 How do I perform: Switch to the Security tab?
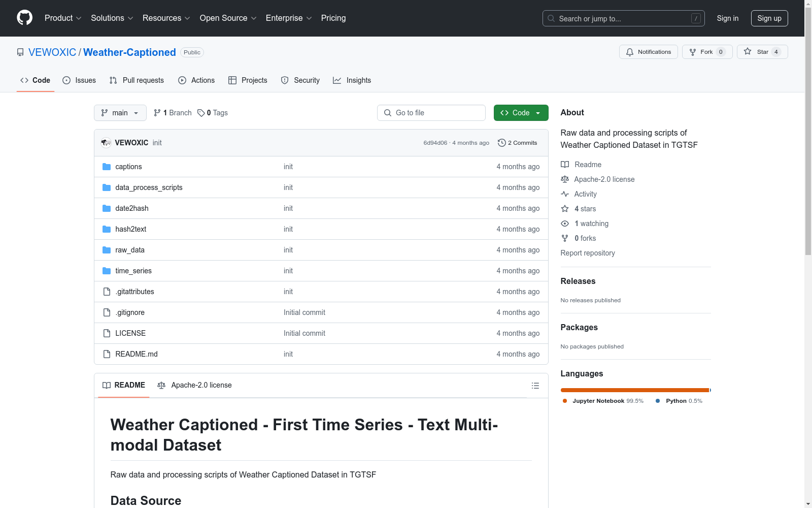click(300, 80)
